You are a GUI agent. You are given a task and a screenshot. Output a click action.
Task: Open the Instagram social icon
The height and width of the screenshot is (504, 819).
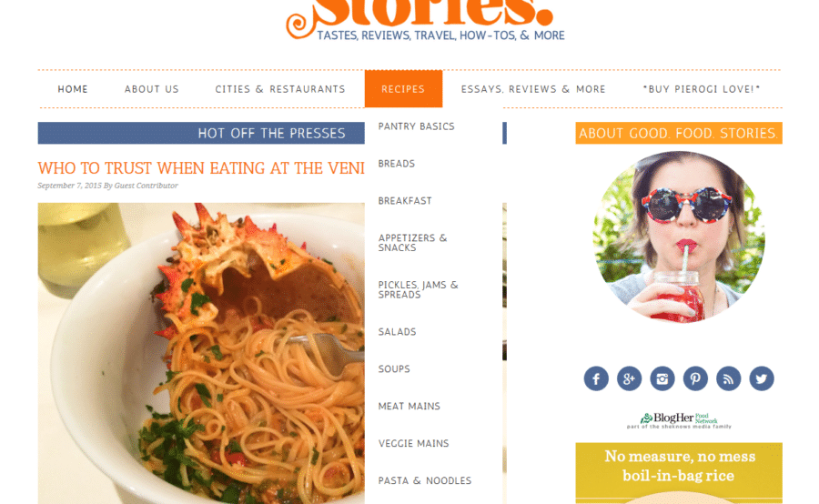(662, 378)
